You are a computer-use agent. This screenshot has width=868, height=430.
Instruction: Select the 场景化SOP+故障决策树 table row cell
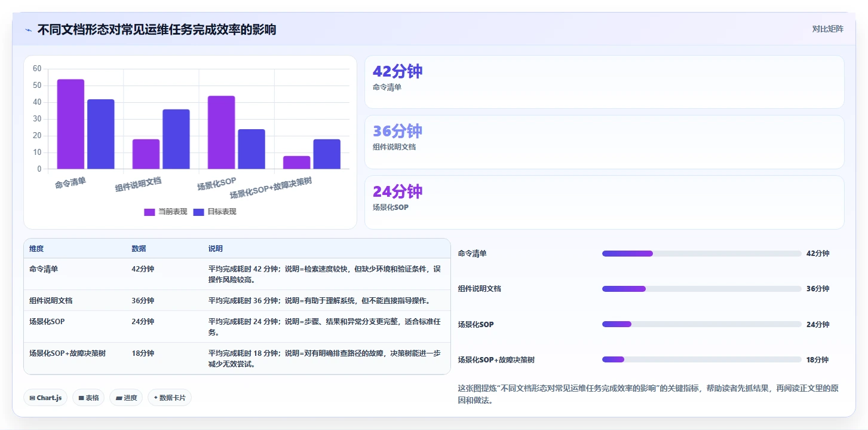click(68, 353)
